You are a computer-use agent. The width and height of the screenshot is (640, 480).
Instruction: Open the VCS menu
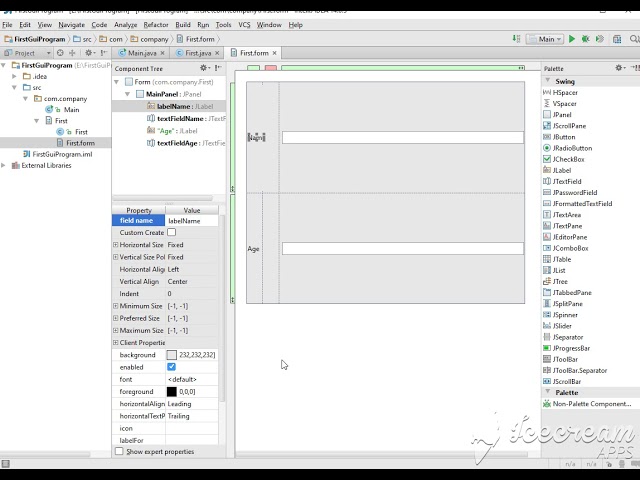(244, 25)
